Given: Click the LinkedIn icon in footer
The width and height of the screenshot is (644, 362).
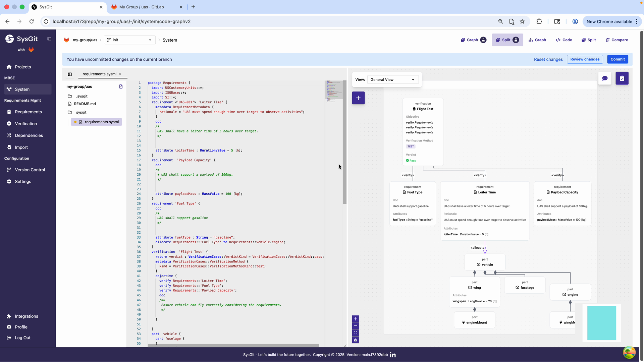Looking at the screenshot, I should [x=393, y=355].
